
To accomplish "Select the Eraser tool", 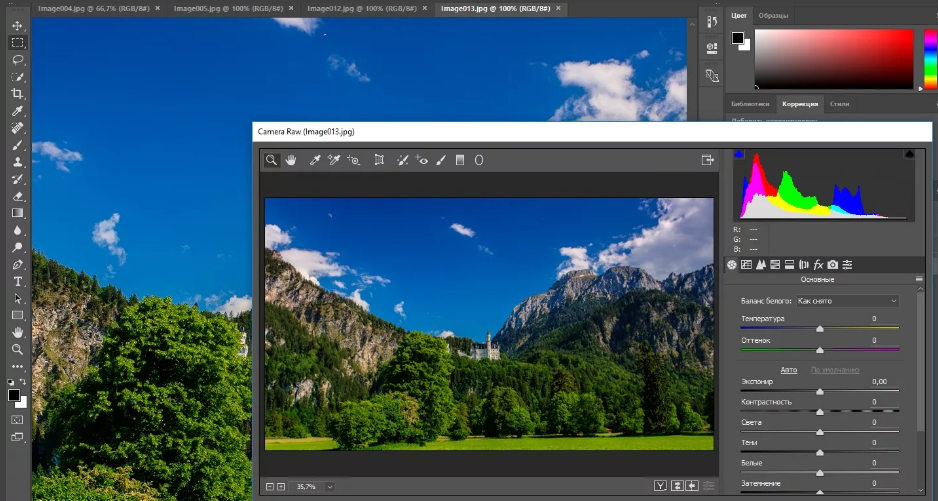I will (x=17, y=196).
